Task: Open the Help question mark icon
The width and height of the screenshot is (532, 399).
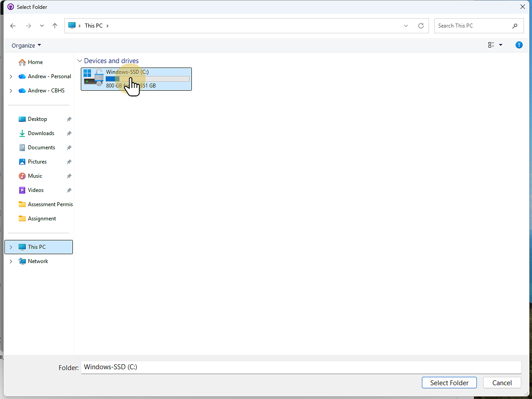Action: click(519, 45)
